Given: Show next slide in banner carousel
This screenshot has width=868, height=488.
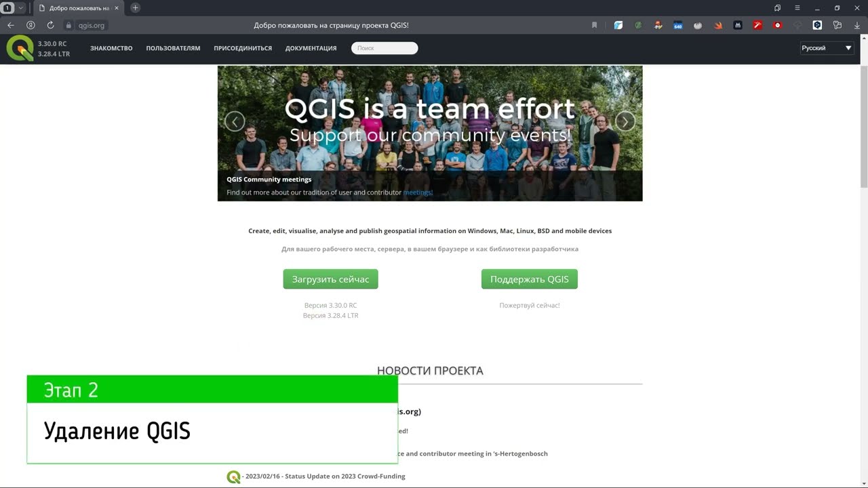Looking at the screenshot, I should point(625,121).
